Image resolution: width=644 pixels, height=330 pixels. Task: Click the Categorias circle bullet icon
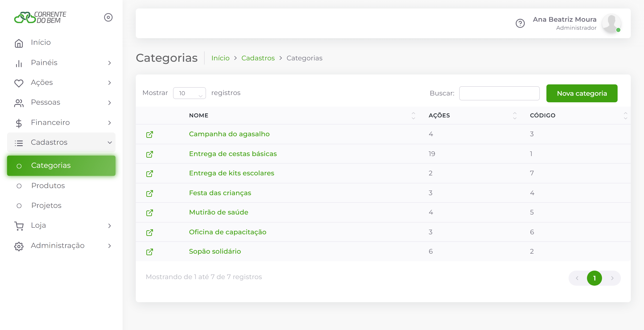19,166
